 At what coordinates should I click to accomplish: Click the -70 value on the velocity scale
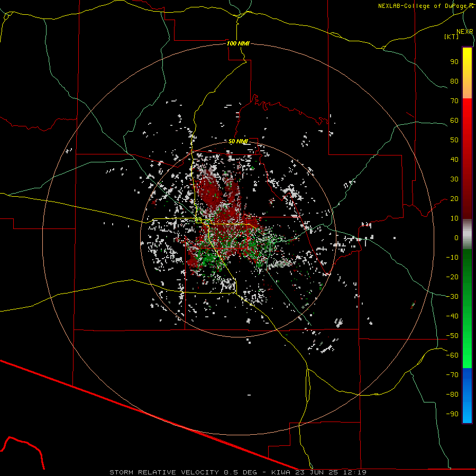coord(452,374)
